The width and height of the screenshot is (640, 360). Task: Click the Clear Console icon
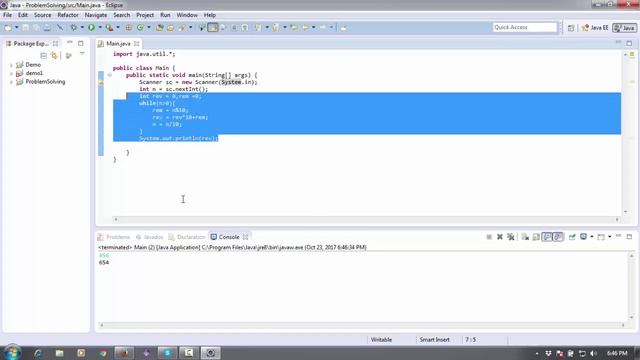pyautogui.click(x=525, y=237)
